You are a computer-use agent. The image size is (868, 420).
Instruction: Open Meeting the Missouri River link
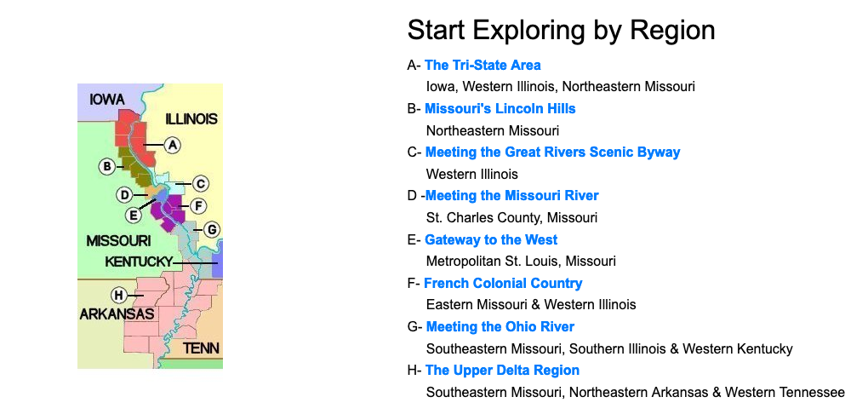tap(512, 196)
